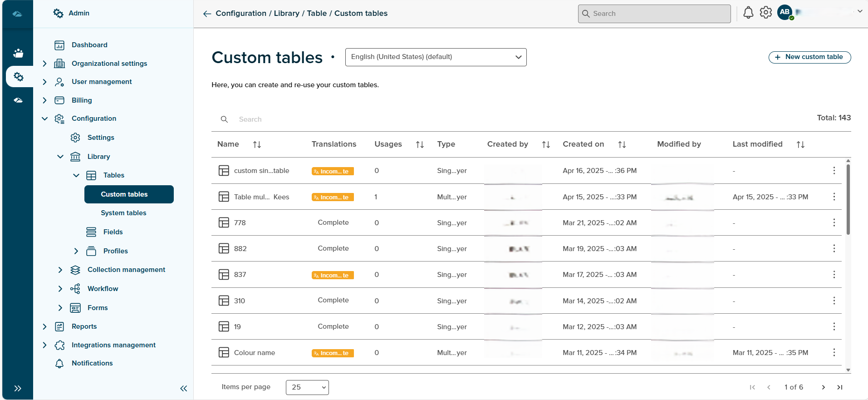
Task: Open the Colour name table row
Action: click(255, 353)
